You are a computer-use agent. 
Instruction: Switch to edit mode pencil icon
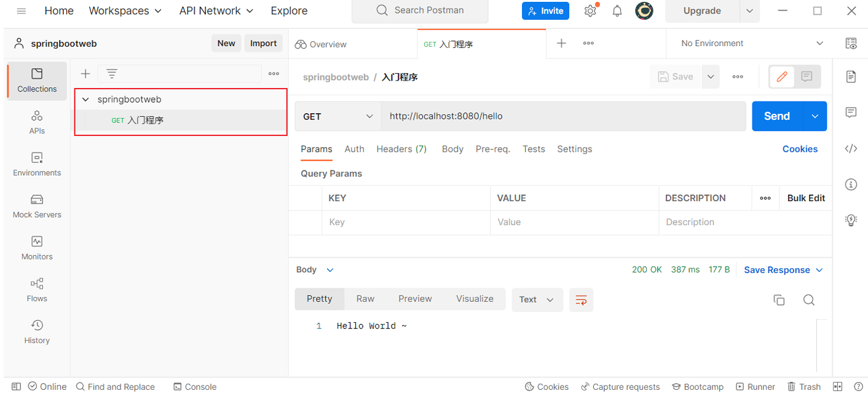(782, 77)
